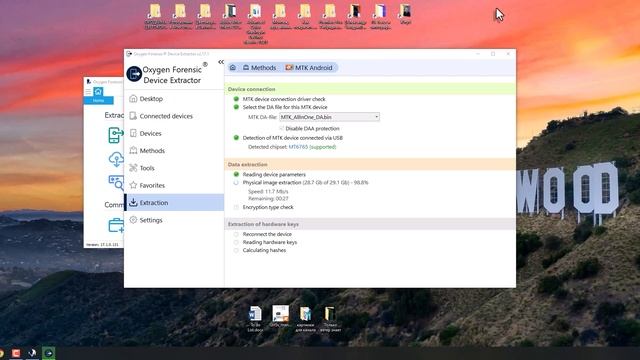Close the Device Extractor window
The height and width of the screenshot is (360, 640).
[508, 54]
